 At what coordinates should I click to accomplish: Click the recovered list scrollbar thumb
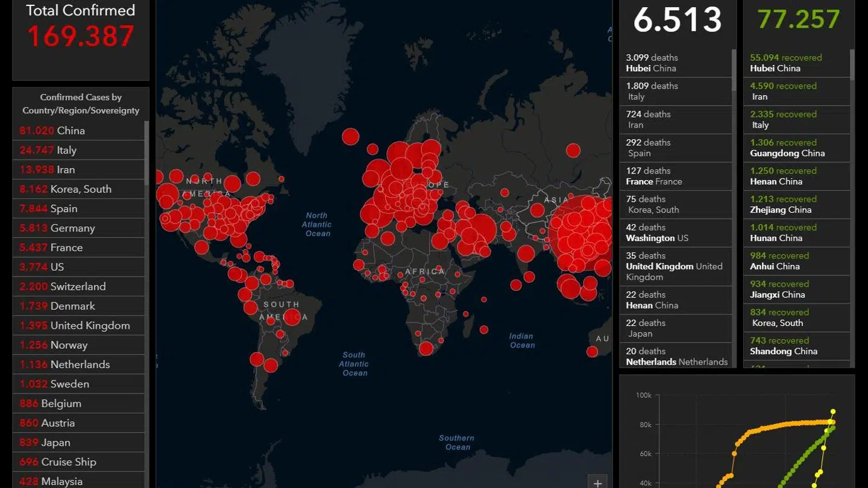tap(852, 64)
